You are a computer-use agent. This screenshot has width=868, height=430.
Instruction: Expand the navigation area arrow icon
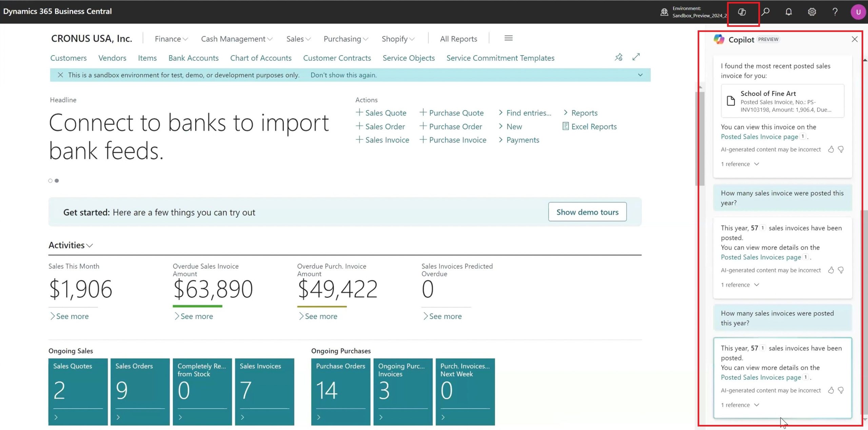tap(636, 57)
